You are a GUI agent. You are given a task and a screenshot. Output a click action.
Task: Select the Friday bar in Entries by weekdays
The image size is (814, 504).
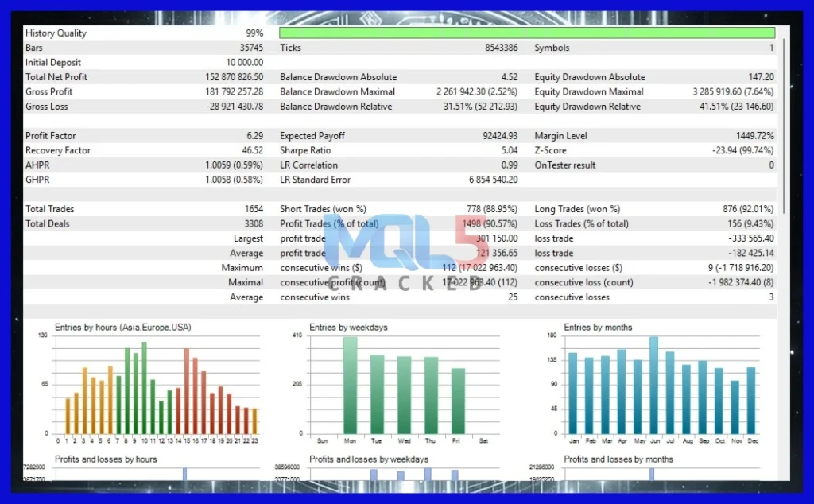point(458,400)
